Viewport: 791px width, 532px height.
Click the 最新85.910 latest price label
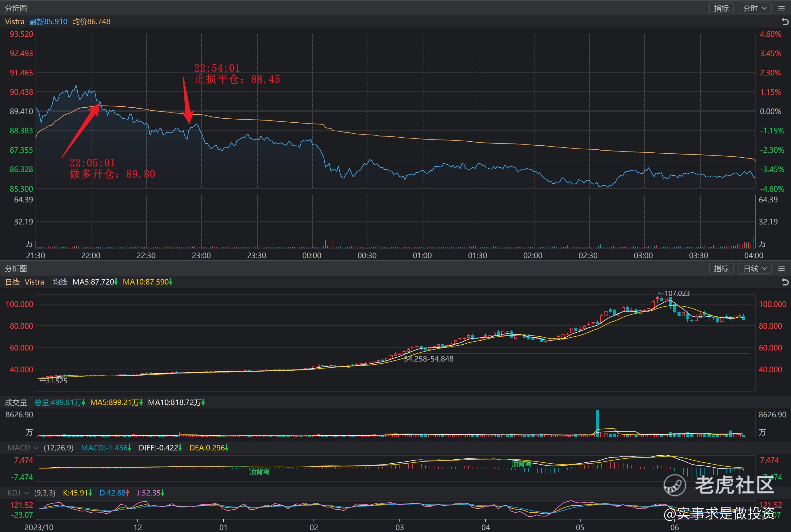(48, 22)
